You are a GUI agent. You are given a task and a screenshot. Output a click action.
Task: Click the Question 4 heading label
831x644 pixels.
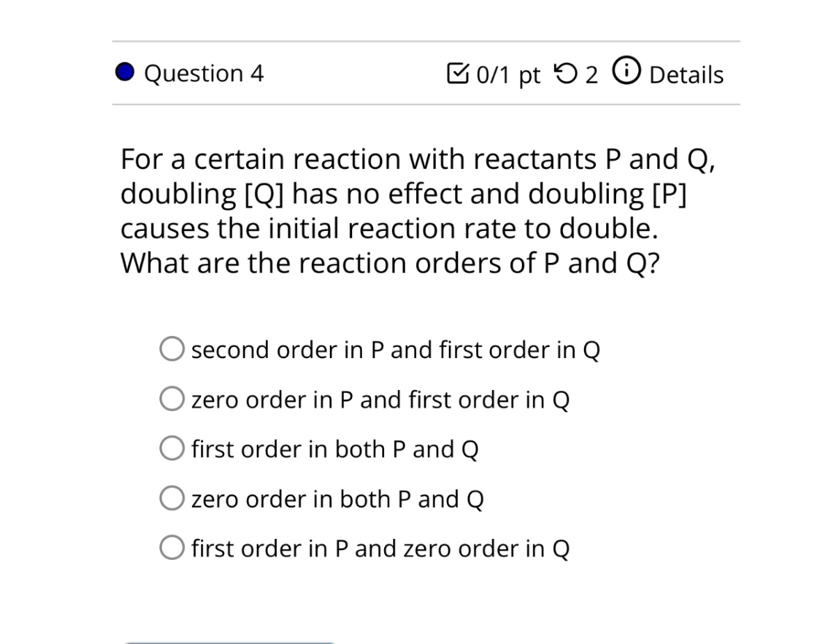point(204,74)
